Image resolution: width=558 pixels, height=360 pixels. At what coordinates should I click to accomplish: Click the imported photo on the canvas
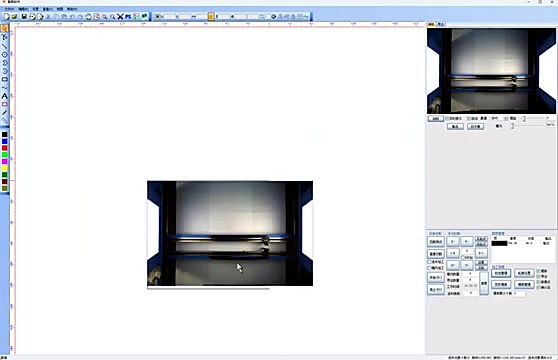coord(230,233)
